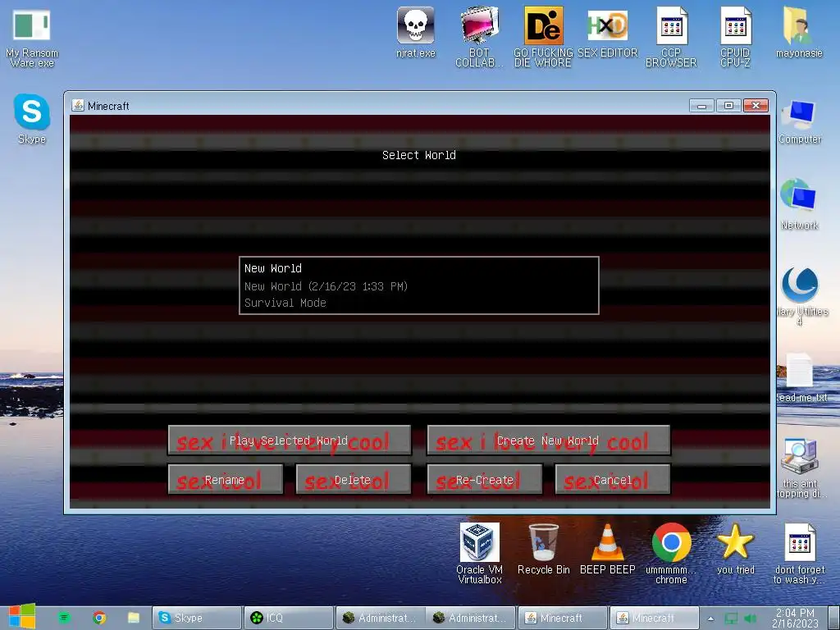The width and height of the screenshot is (840, 630).
Task: Select the 'you tried' star icon
Action: tap(736, 549)
